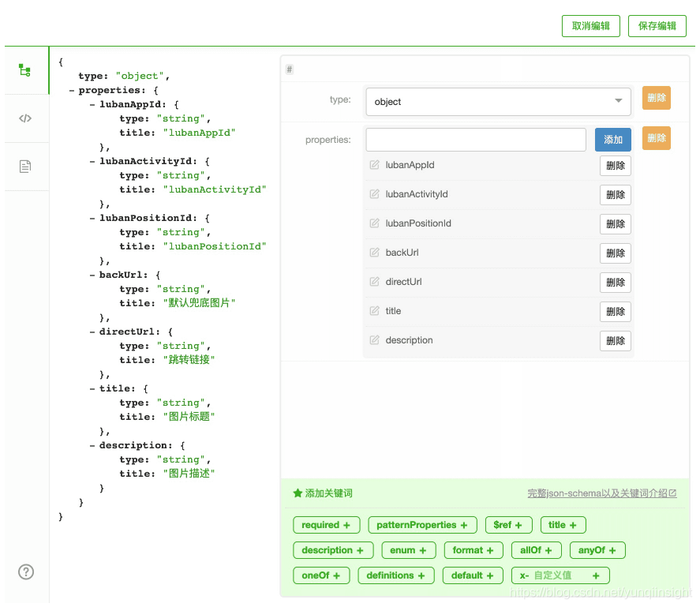Click plus on x- custom keyword
This screenshot has height=607, width=700.
(596, 575)
